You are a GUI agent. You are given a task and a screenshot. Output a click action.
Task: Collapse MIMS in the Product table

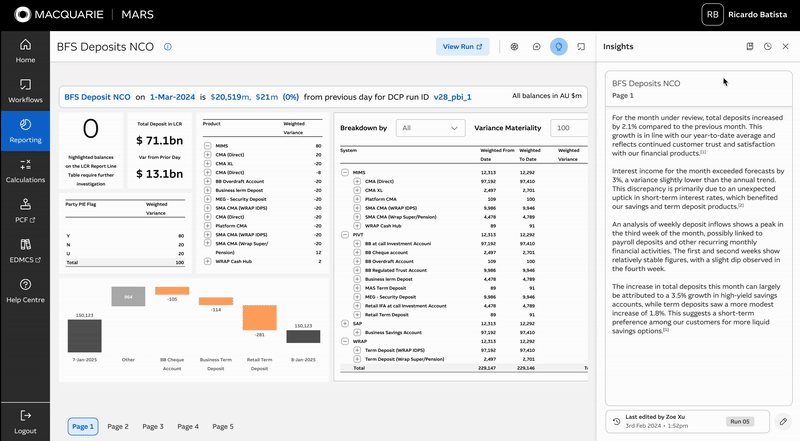(x=208, y=146)
